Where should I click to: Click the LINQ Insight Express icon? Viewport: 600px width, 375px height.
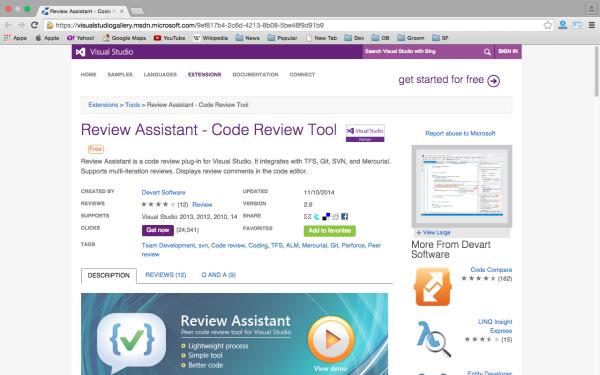coord(434,339)
